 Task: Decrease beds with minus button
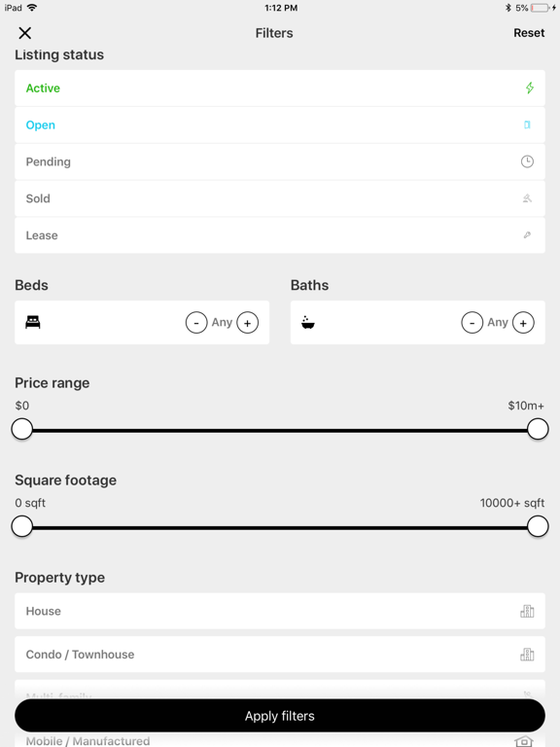(196, 323)
